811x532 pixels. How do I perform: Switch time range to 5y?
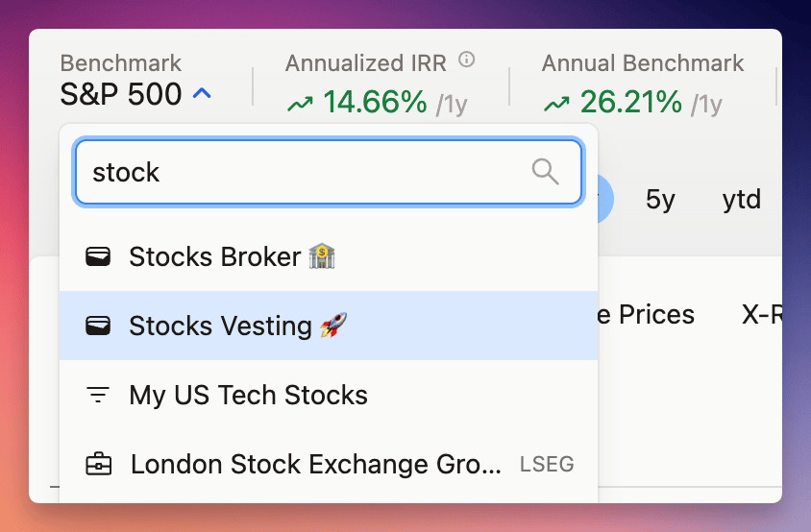(x=660, y=200)
